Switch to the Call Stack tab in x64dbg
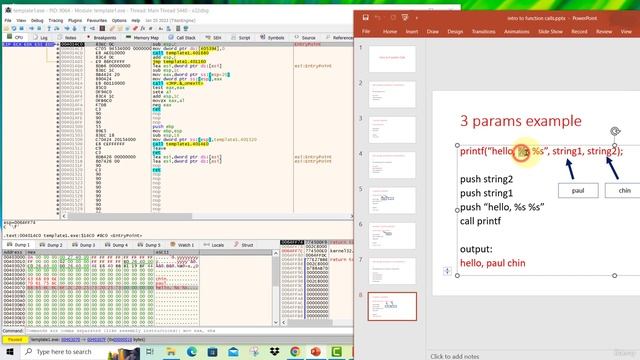 (x=182, y=38)
